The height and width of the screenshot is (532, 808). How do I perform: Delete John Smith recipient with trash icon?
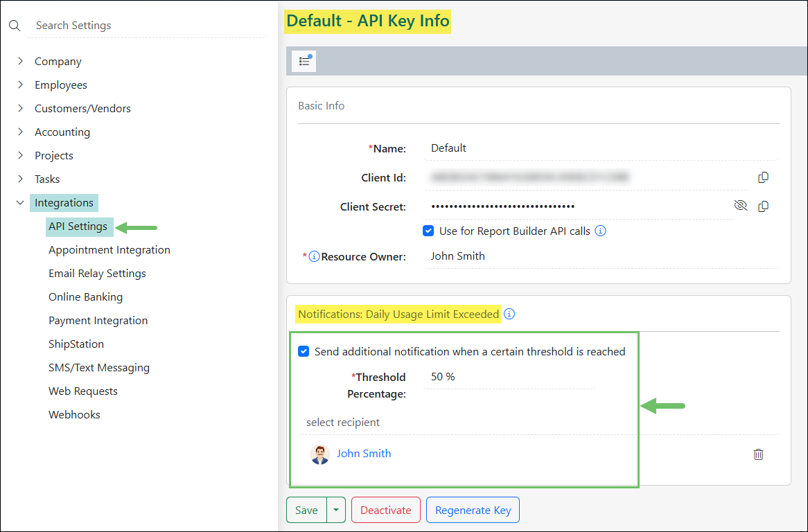coord(759,454)
